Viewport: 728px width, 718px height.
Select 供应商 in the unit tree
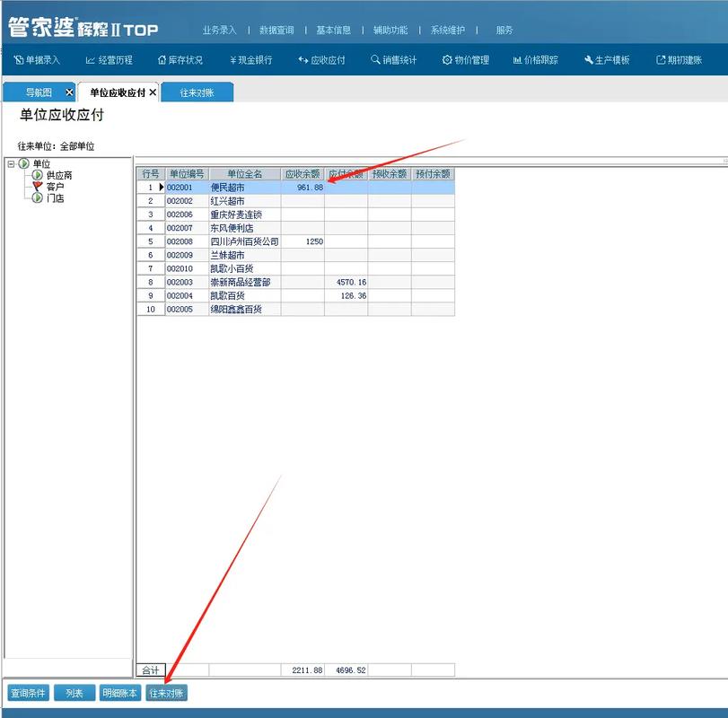59,175
